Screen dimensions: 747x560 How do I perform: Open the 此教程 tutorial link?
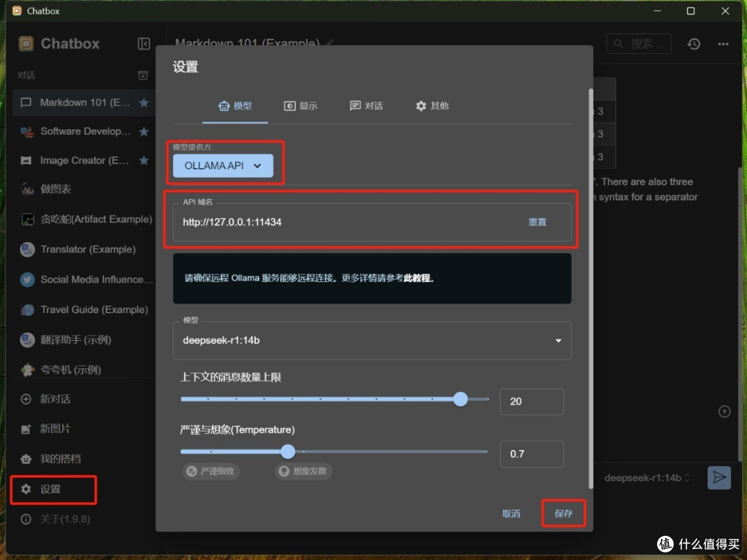point(417,278)
